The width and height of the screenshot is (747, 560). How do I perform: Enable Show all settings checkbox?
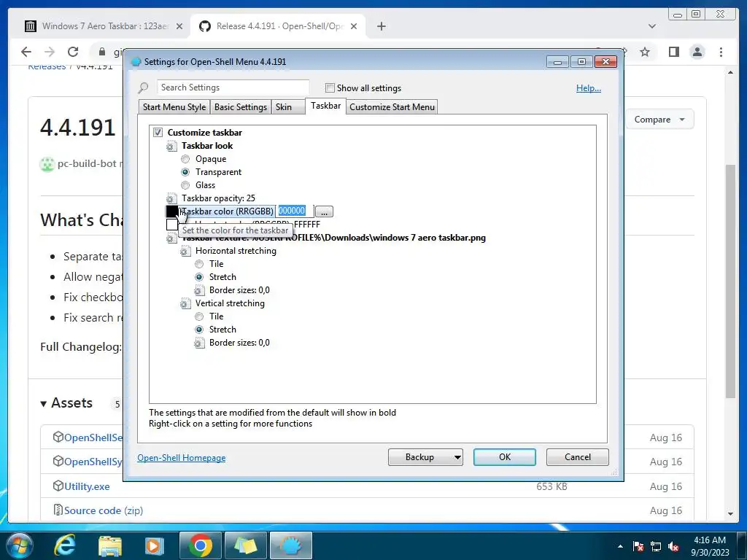[x=330, y=88]
